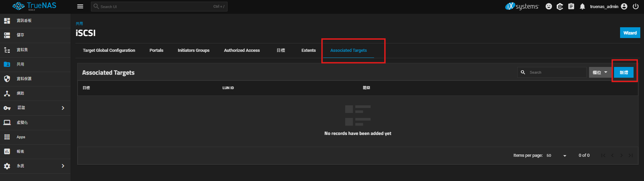Switch to the Extents tab
This screenshot has height=181, width=644.
(308, 50)
